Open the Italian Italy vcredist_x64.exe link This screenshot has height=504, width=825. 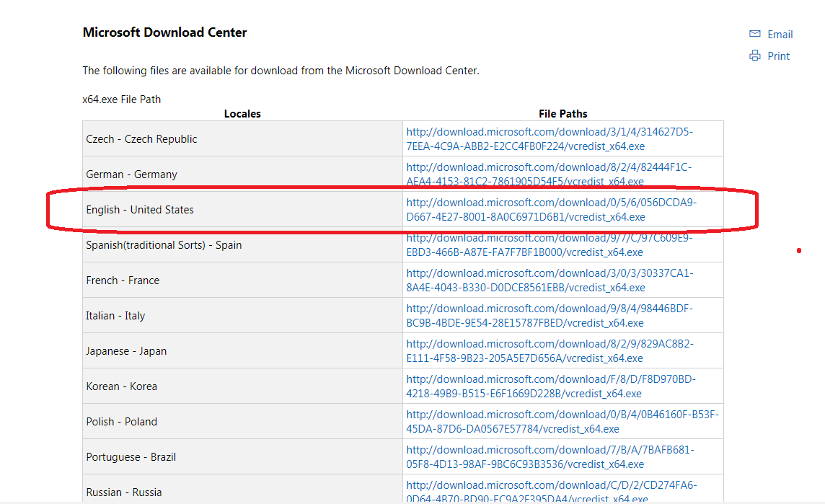point(550,315)
